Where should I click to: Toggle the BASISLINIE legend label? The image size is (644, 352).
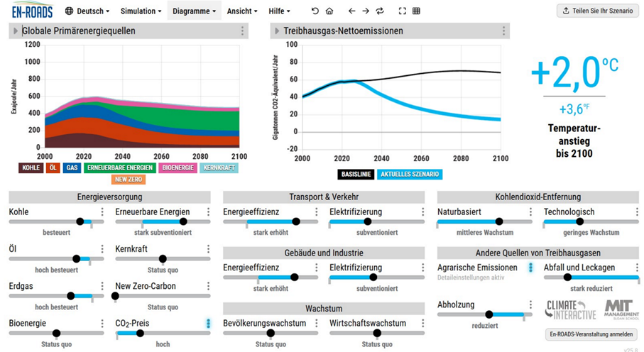point(356,174)
